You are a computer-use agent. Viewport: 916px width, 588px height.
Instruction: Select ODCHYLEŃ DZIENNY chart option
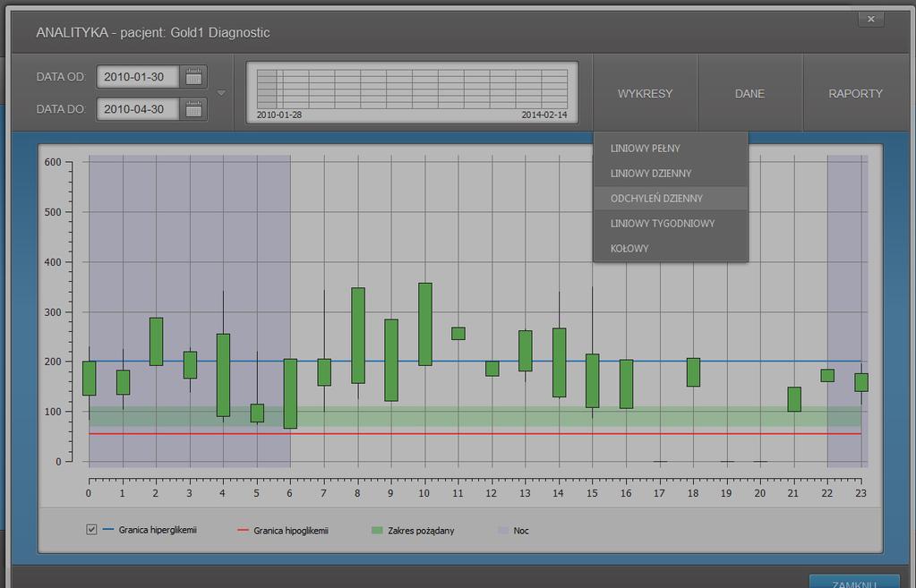670,199
